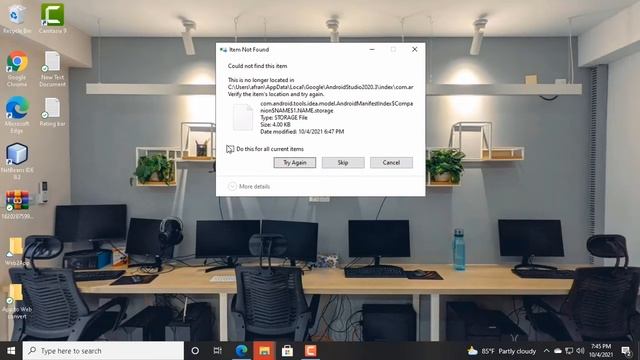
Task: Enable Do this for all current items
Action: [230, 149]
